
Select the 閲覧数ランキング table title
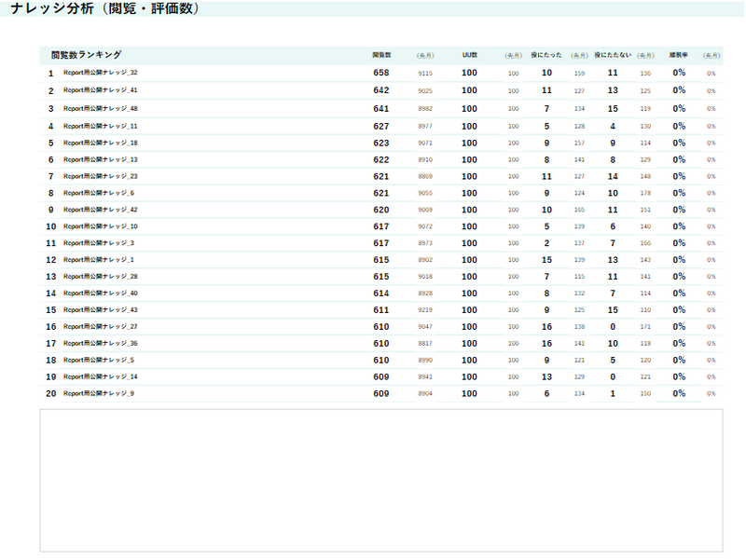86,55
